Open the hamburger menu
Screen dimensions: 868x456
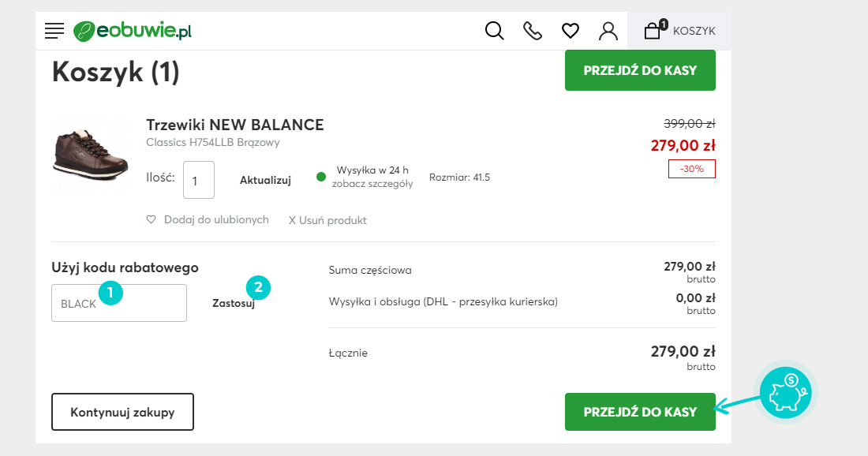[x=54, y=31]
